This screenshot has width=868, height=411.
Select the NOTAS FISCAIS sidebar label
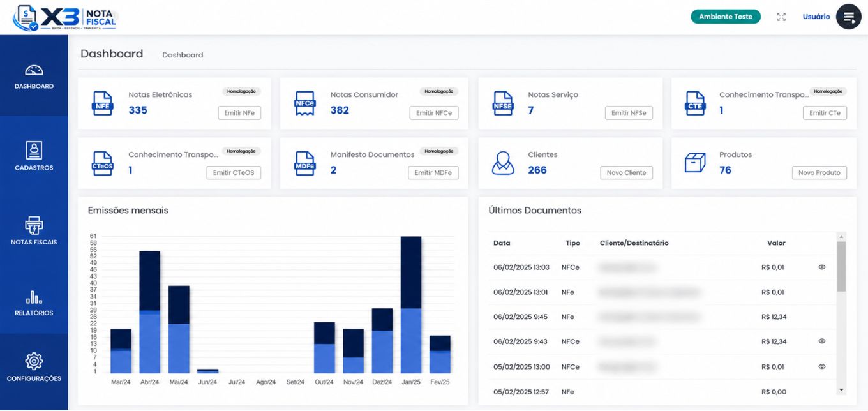click(x=34, y=243)
